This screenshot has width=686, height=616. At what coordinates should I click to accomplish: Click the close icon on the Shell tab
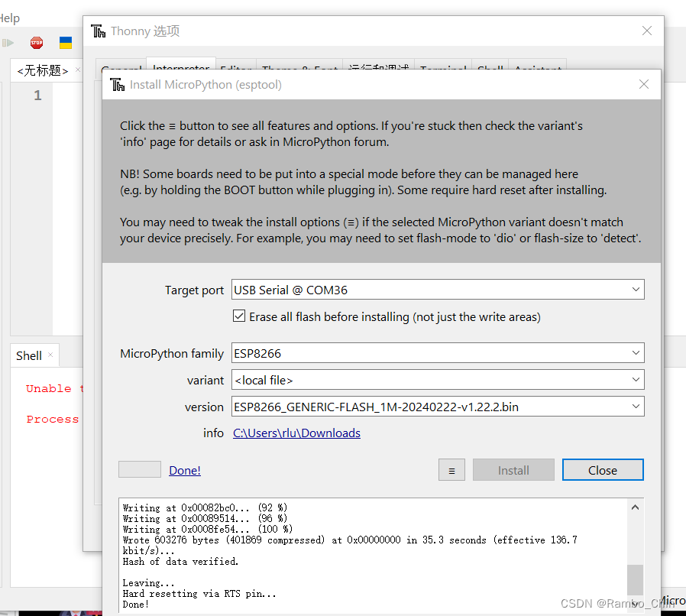tap(52, 355)
